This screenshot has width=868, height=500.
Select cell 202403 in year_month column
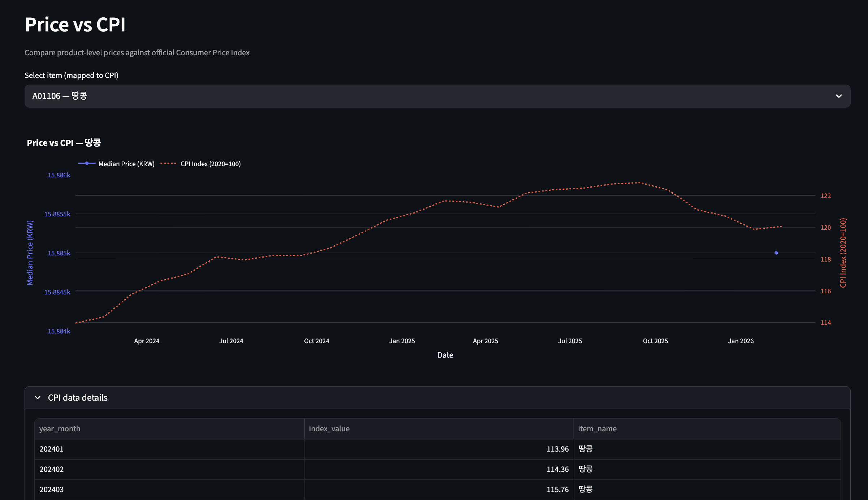(x=169, y=490)
